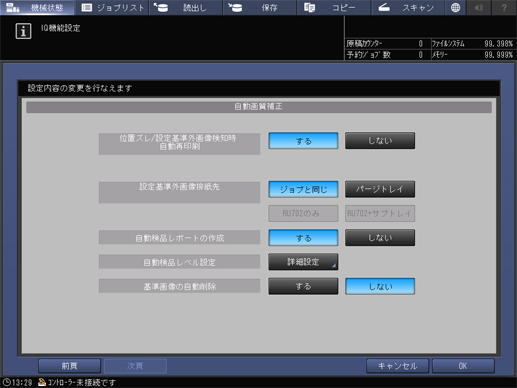Click the question mark help icon

pyautogui.click(x=504, y=7)
